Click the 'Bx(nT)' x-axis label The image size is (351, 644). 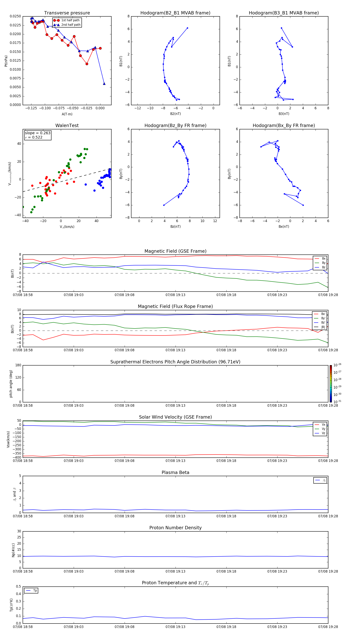click(284, 227)
